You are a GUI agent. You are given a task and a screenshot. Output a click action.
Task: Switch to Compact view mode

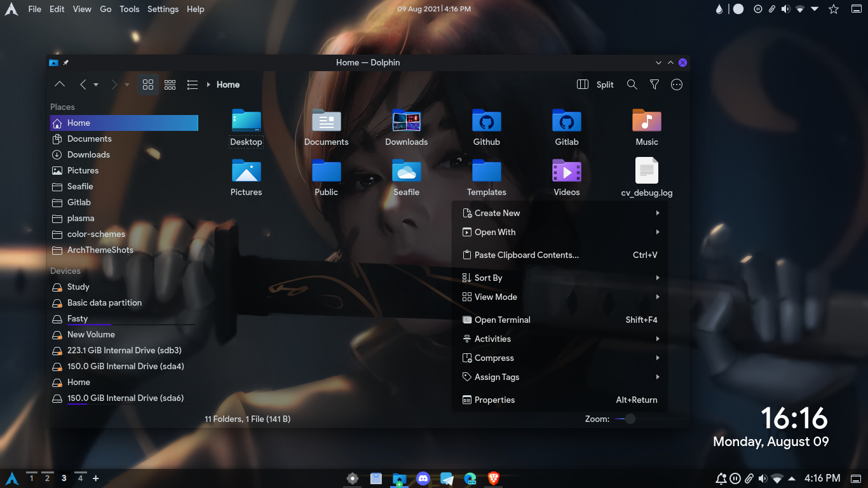[170, 85]
